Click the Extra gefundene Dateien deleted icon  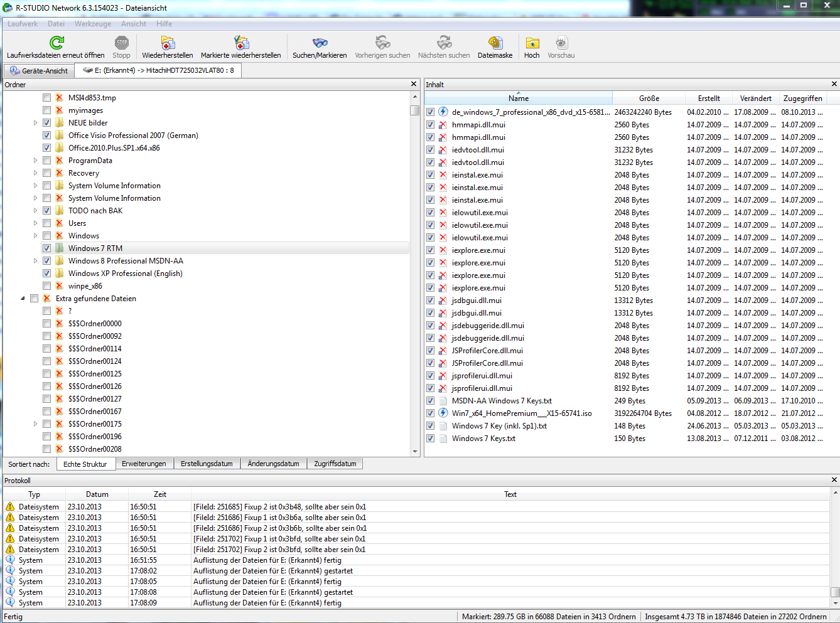(47, 299)
